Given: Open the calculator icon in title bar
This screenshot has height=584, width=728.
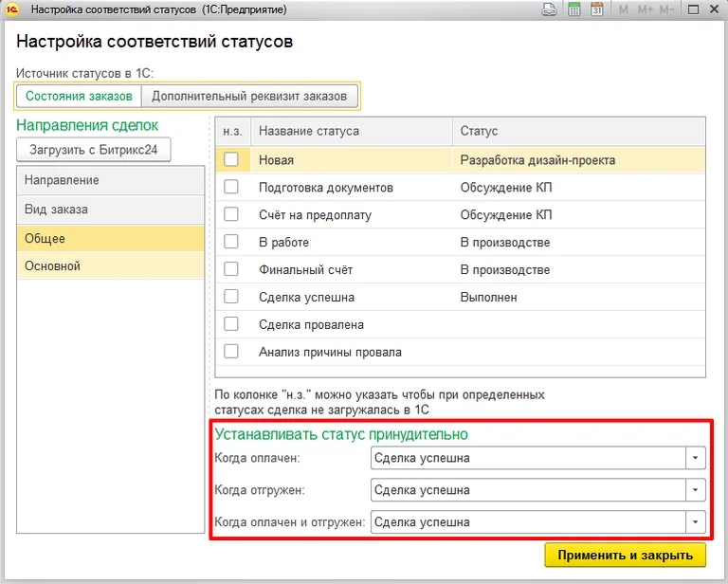Looking at the screenshot, I should point(574,9).
